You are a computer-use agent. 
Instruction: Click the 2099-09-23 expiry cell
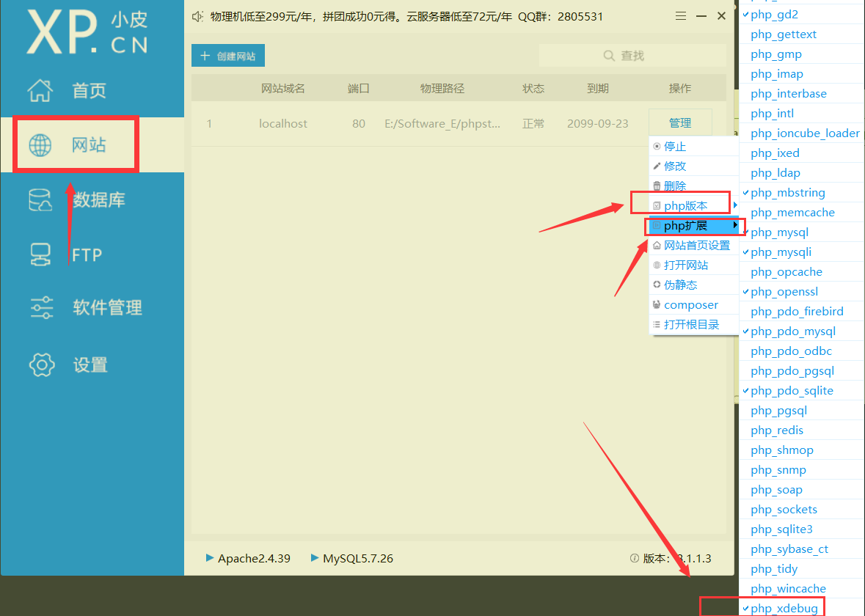point(597,123)
